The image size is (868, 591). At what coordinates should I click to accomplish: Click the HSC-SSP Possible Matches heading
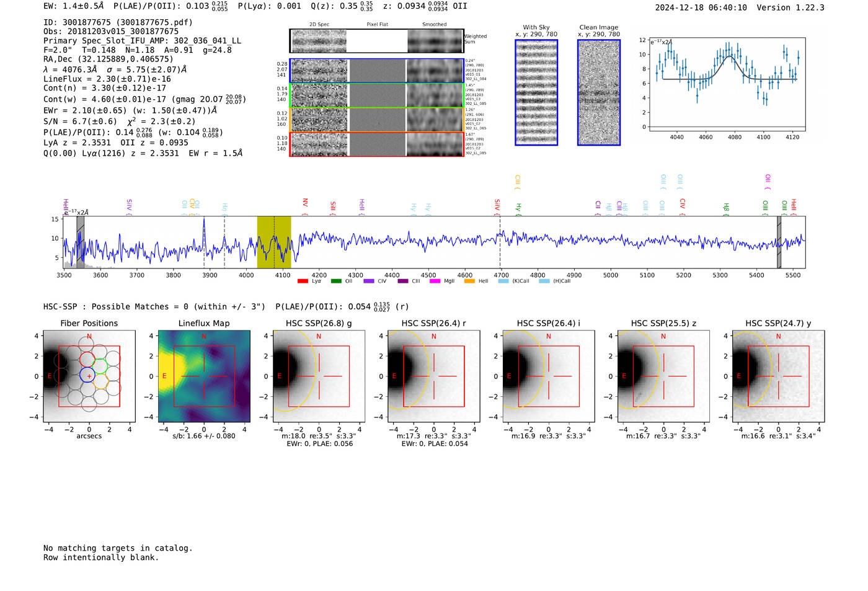click(154, 307)
